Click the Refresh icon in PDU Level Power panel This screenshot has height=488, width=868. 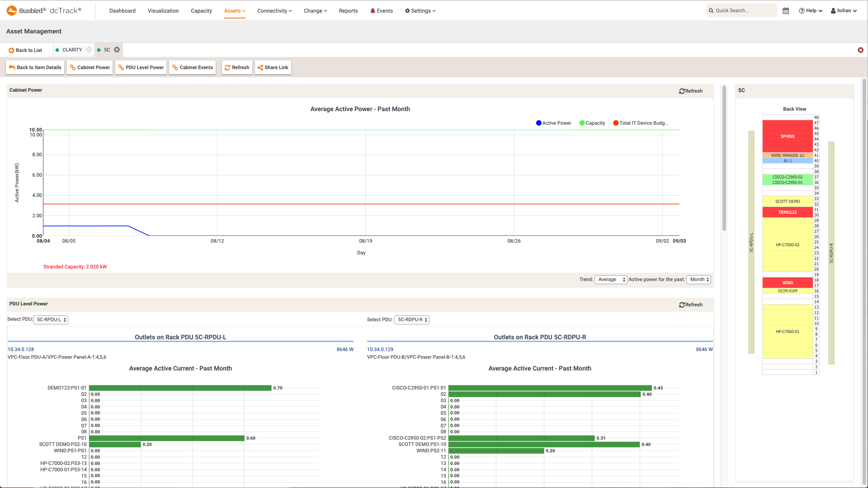tap(682, 305)
